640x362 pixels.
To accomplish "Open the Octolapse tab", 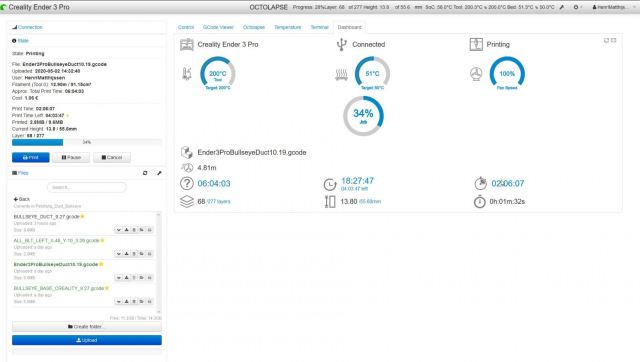I will click(253, 27).
